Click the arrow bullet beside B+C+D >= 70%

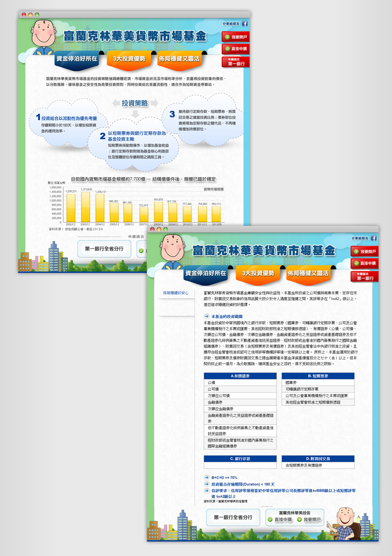click(206, 478)
